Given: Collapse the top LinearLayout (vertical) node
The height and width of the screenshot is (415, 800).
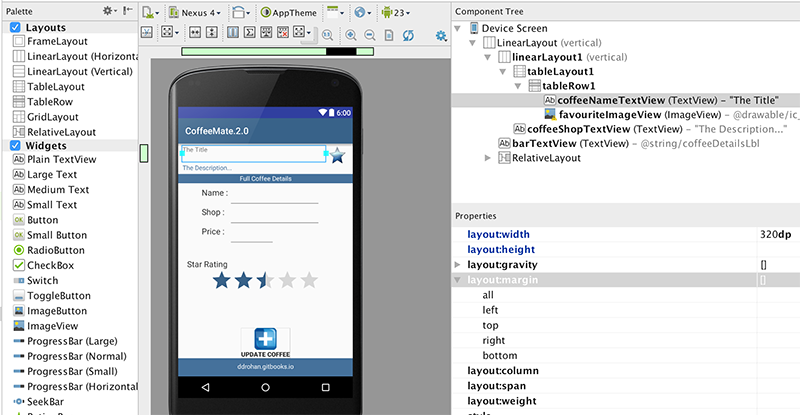Looking at the screenshot, I should point(472,43).
